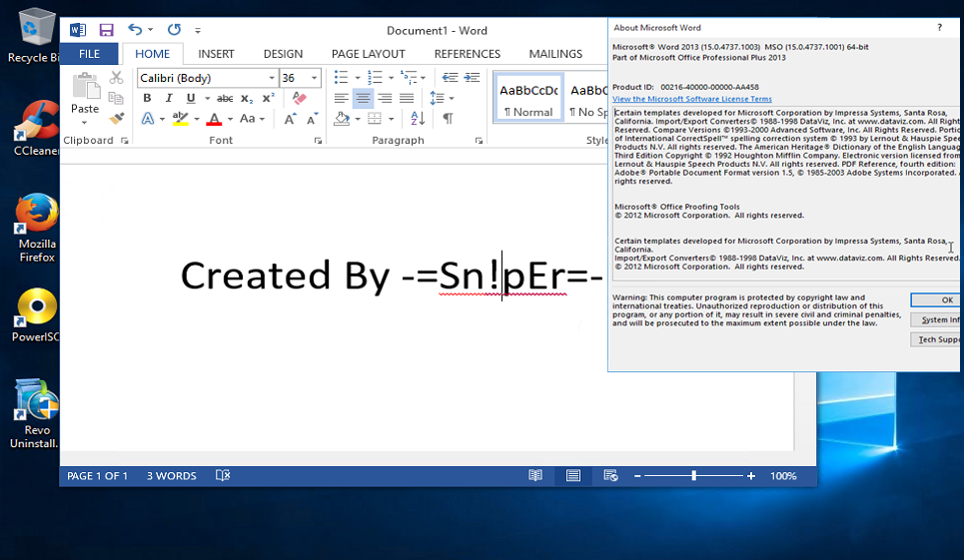Click the Shrink Font icon
Image resolution: width=964 pixels, height=560 pixels.
pos(312,119)
